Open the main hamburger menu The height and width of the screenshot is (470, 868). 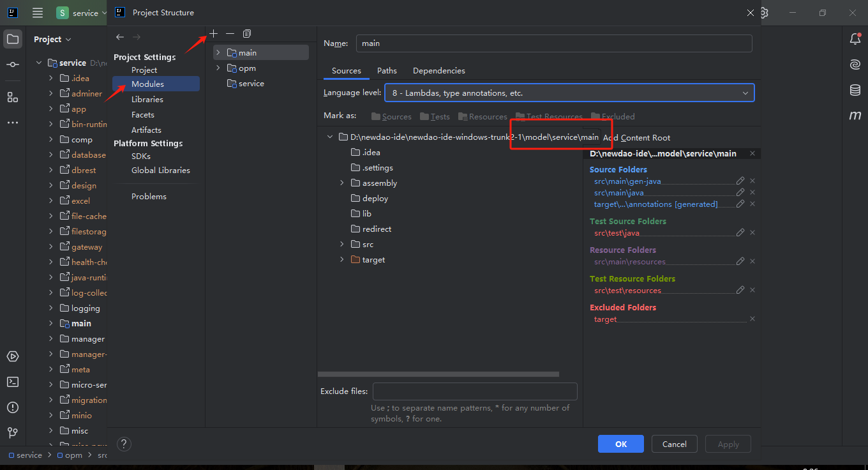tap(38, 13)
